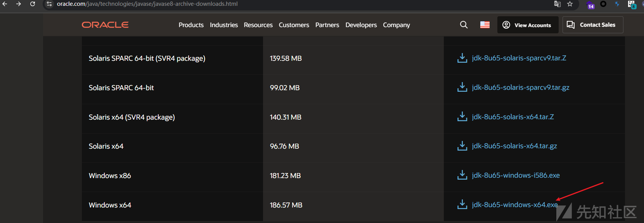Open the blue shield extension icon

tap(617, 4)
